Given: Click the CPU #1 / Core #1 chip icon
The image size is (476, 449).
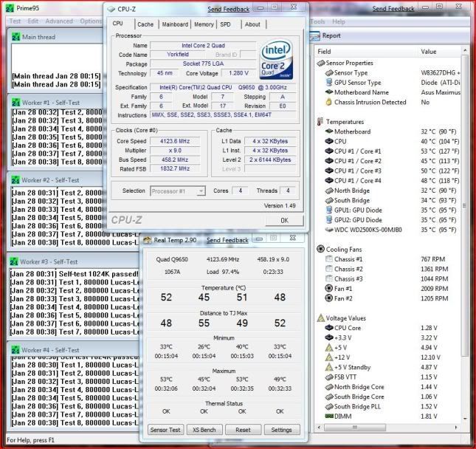Looking at the screenshot, I should [x=329, y=151].
